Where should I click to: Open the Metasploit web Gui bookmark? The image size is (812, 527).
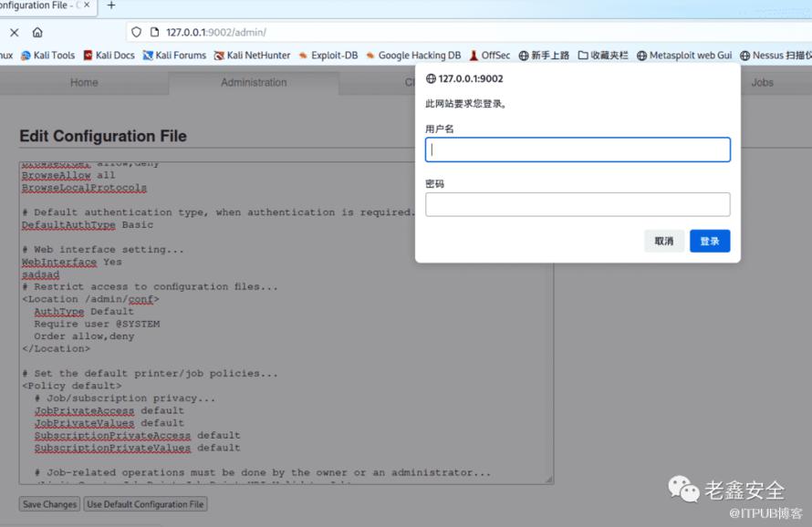click(x=683, y=55)
